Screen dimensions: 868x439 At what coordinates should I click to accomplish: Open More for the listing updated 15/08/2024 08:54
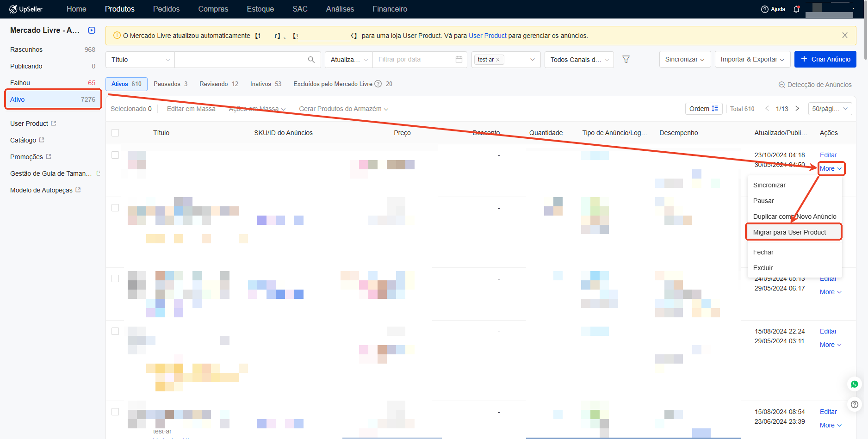(x=831, y=425)
